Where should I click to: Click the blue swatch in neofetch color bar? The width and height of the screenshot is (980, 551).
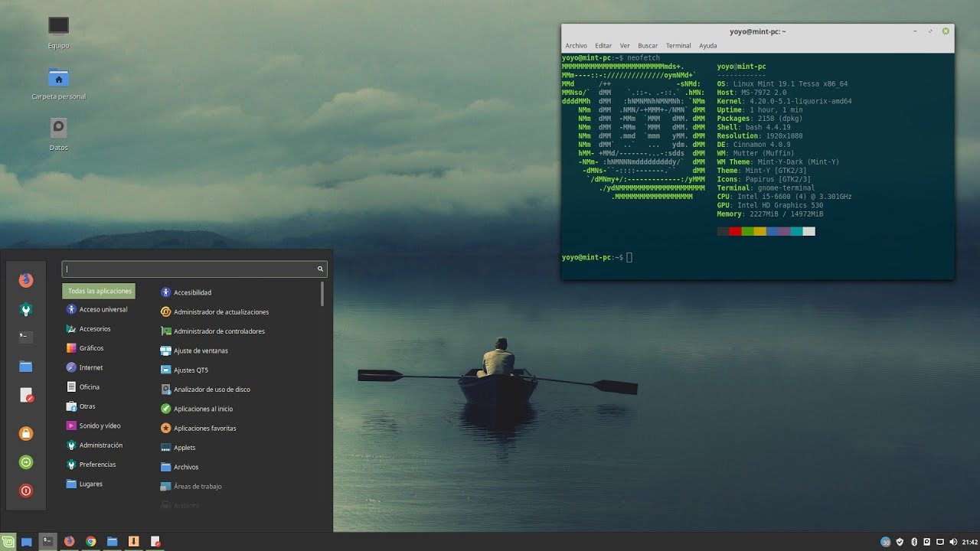[773, 231]
